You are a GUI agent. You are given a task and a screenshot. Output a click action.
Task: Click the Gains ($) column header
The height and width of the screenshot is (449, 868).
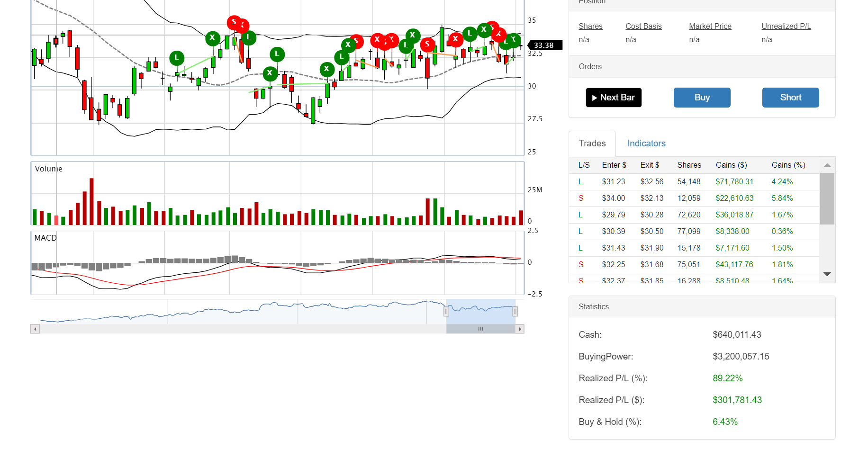731,165
